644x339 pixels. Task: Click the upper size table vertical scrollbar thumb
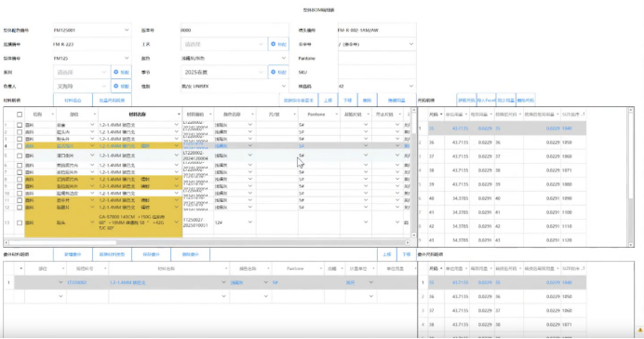point(631,156)
